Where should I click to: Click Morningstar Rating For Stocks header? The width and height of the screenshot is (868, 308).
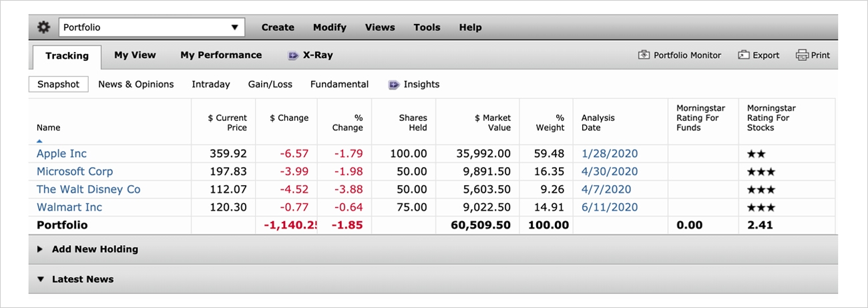coord(771,118)
